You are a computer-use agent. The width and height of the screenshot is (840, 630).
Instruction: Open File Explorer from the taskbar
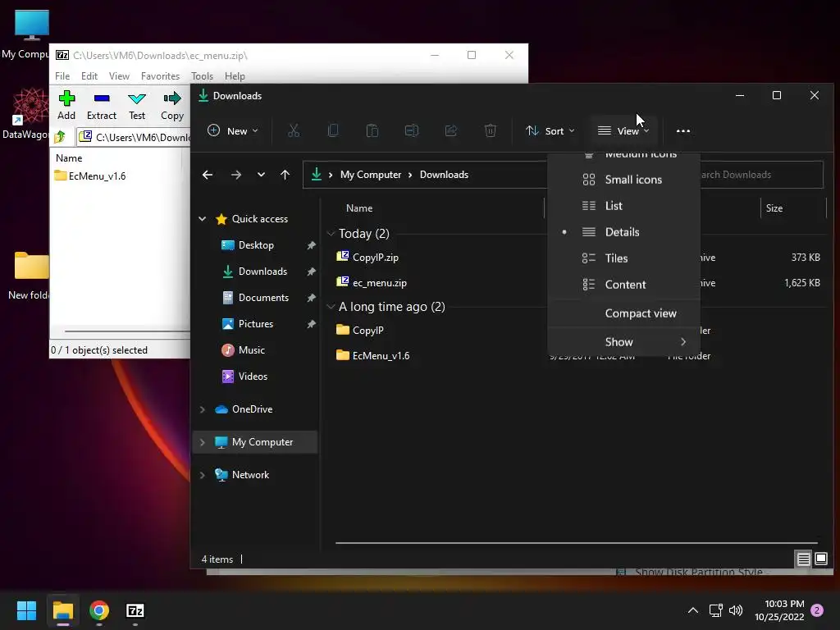point(62,610)
